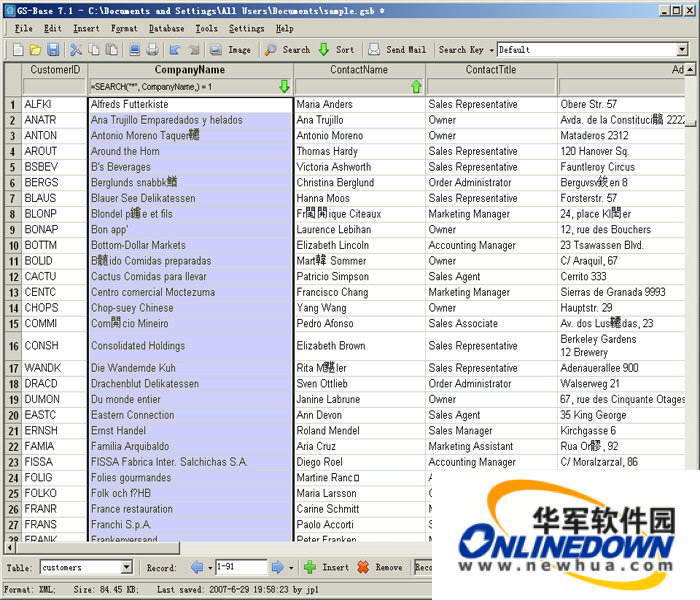Click the vertical scrollbar up arrow

(691, 70)
